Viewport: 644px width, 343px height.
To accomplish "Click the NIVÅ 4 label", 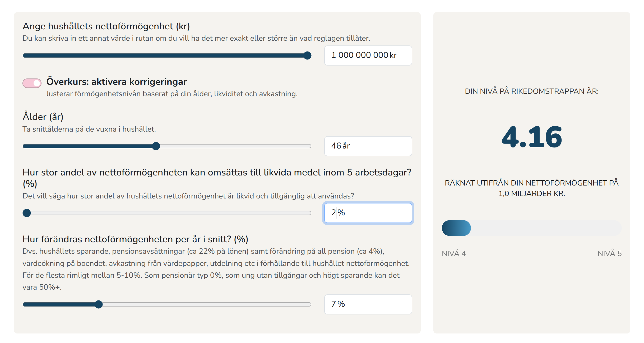I will click(453, 253).
